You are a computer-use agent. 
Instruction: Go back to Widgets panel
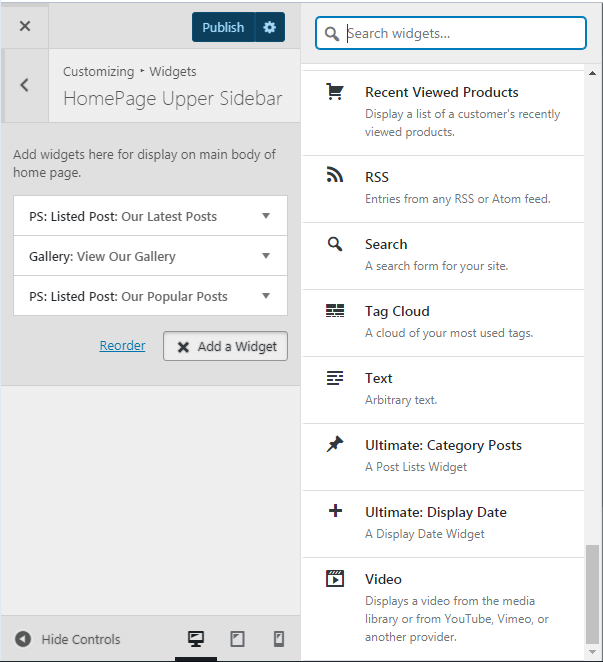click(x=25, y=85)
